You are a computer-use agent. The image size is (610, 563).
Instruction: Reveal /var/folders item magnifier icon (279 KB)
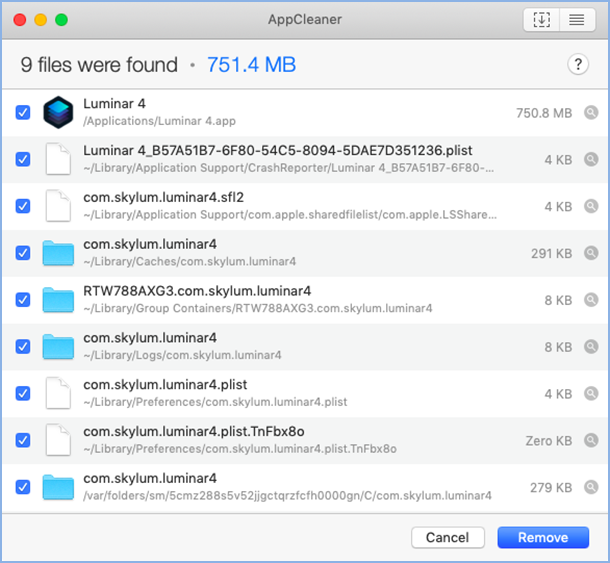pyautogui.click(x=591, y=487)
